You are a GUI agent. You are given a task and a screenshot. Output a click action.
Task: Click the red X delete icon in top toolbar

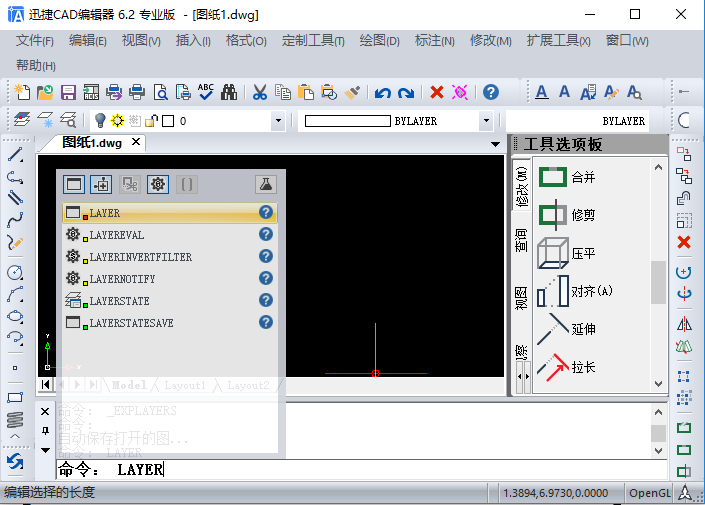437,92
